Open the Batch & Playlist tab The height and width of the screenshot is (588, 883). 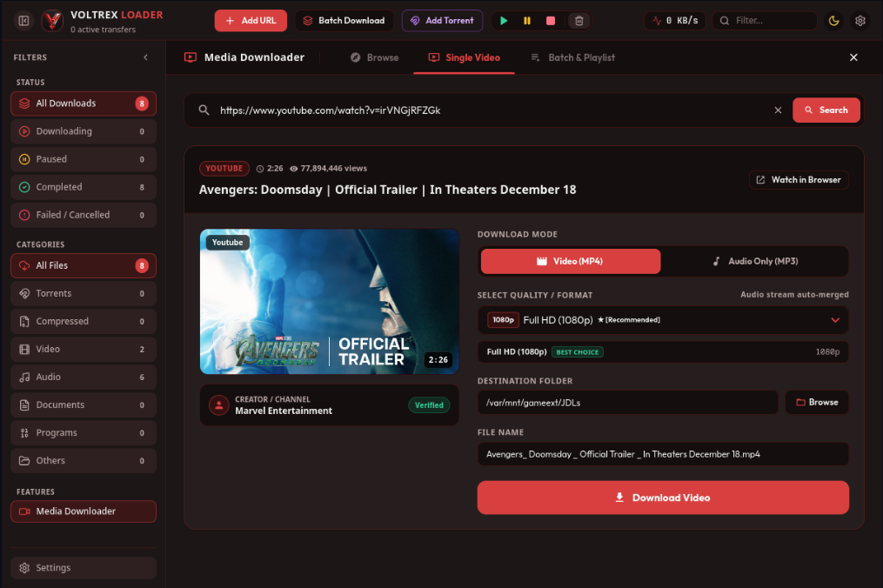[572, 57]
